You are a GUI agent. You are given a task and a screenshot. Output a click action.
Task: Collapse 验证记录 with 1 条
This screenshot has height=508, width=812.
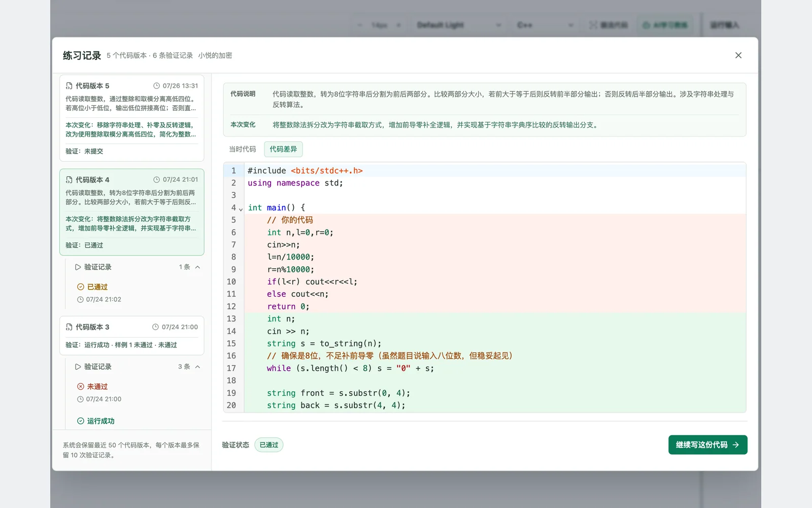[138, 267]
